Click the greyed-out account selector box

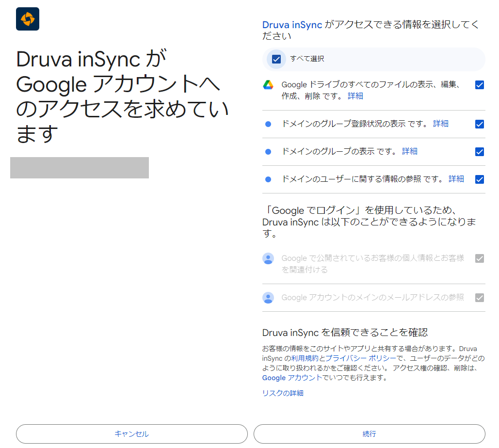pyautogui.click(x=80, y=168)
